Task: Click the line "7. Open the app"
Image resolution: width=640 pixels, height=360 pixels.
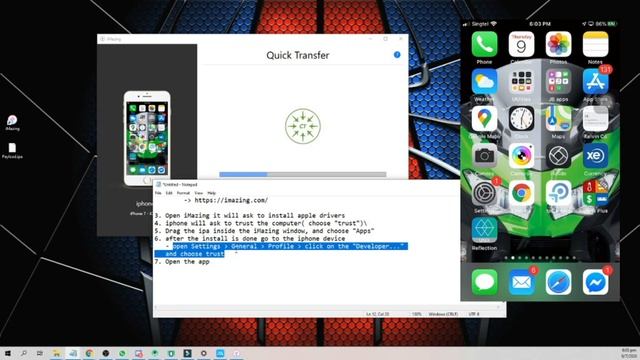Action: click(x=182, y=262)
